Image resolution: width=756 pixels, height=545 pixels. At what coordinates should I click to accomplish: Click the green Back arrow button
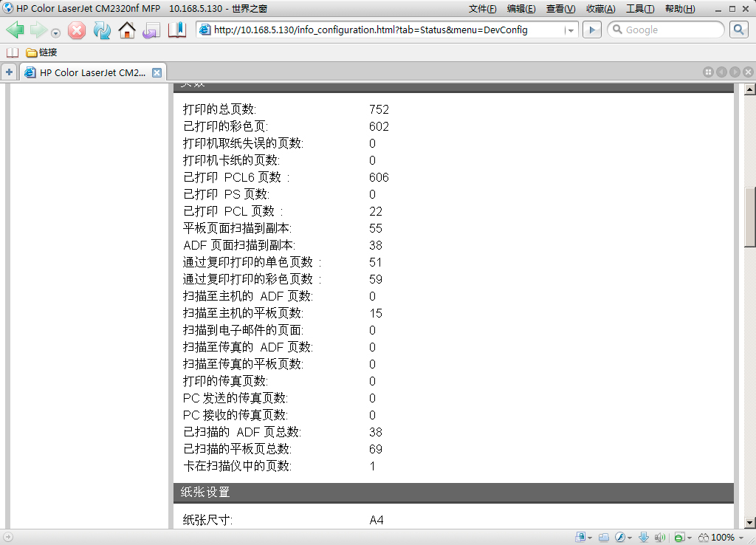(16, 30)
